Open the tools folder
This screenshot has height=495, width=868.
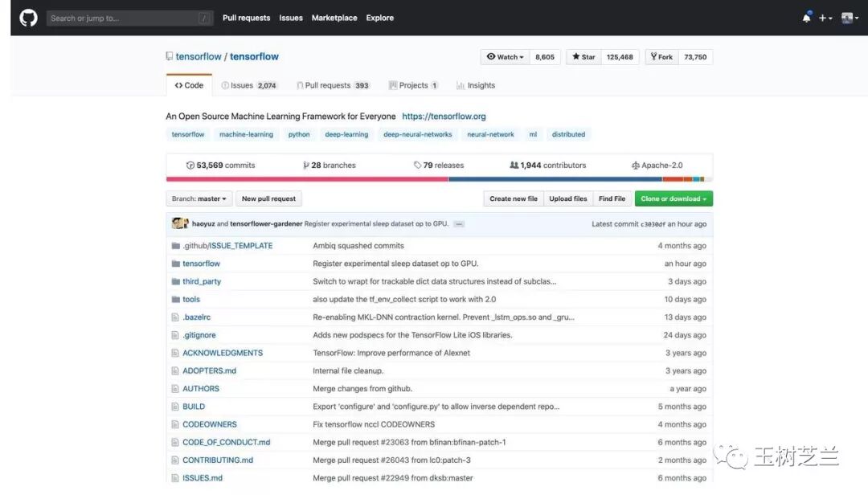(191, 299)
